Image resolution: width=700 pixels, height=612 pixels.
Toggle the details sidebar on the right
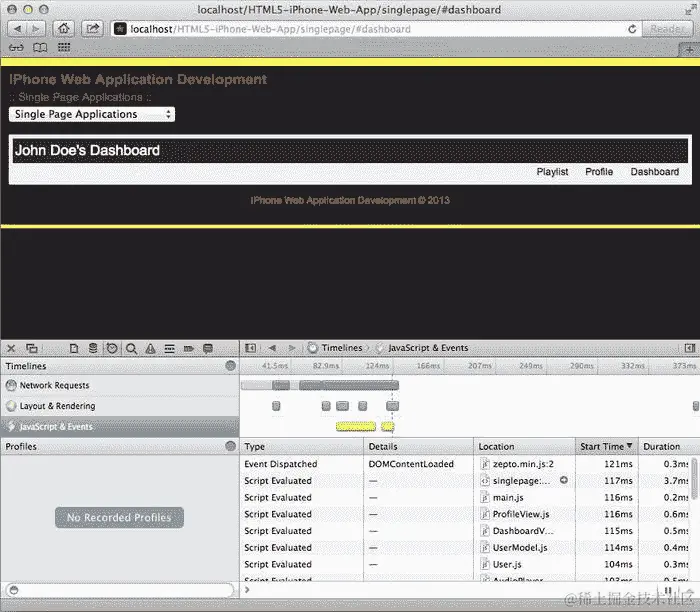(690, 348)
